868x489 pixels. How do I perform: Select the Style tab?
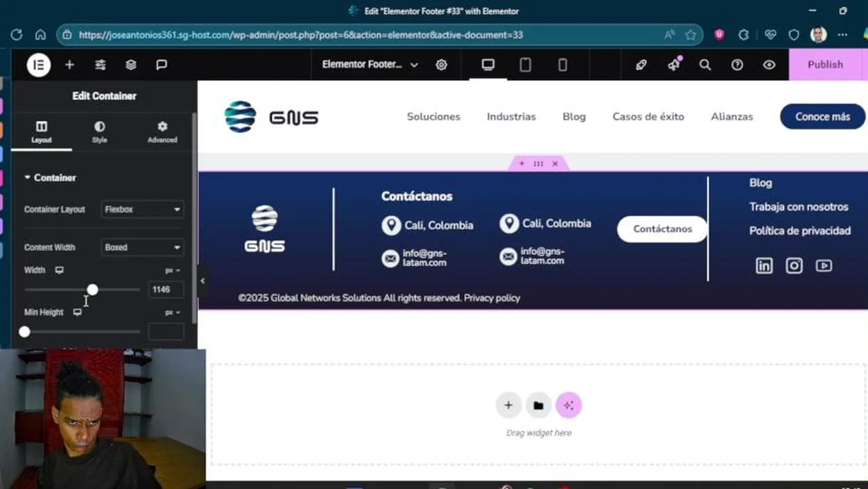(100, 132)
